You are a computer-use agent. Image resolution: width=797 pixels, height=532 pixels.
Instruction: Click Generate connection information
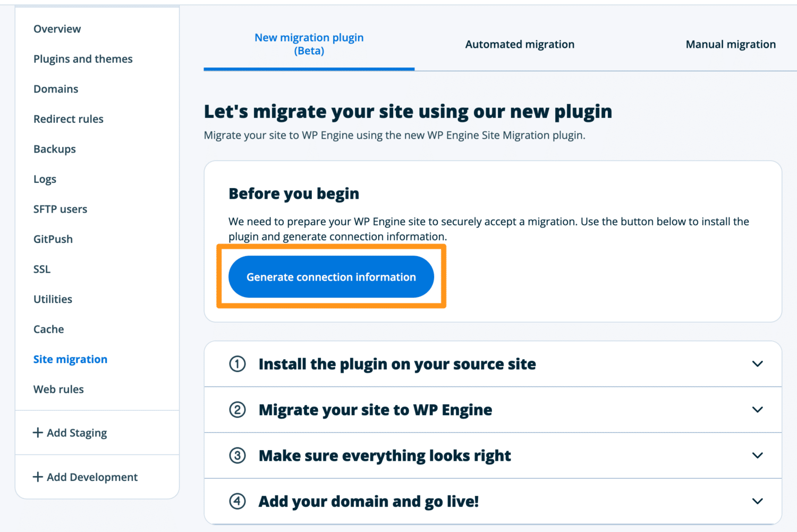point(330,276)
